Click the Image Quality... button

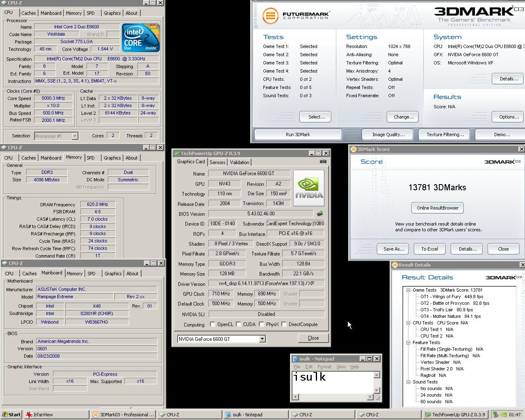coord(388,135)
